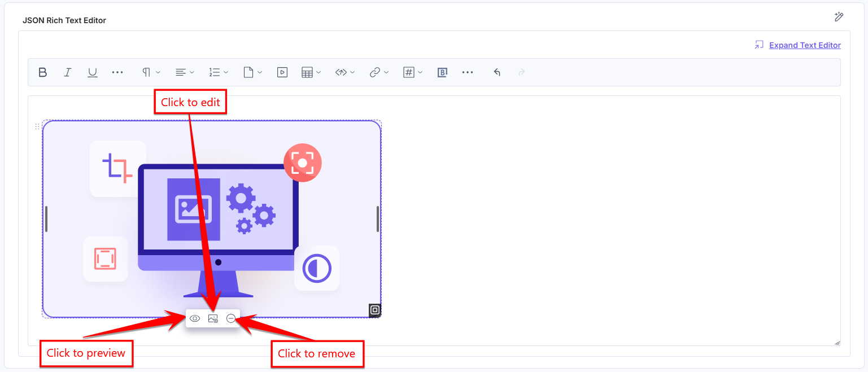Preview the image using the eye icon
The width and height of the screenshot is (868, 372).
[x=195, y=318]
